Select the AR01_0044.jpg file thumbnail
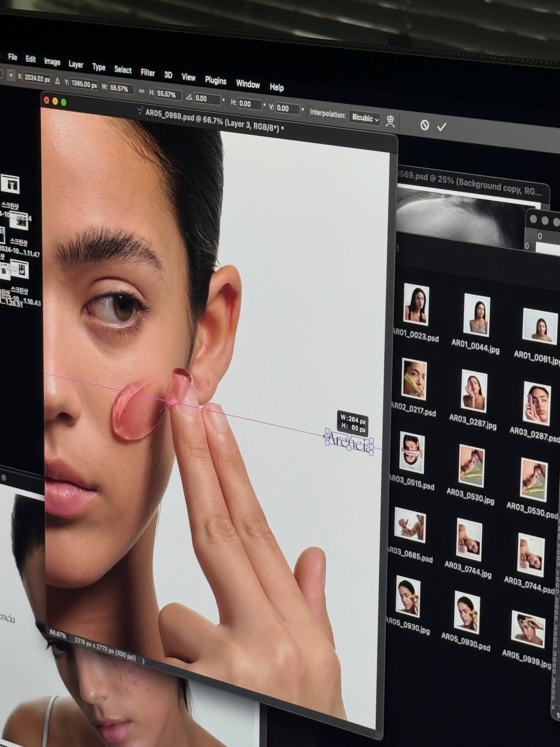 [476, 315]
